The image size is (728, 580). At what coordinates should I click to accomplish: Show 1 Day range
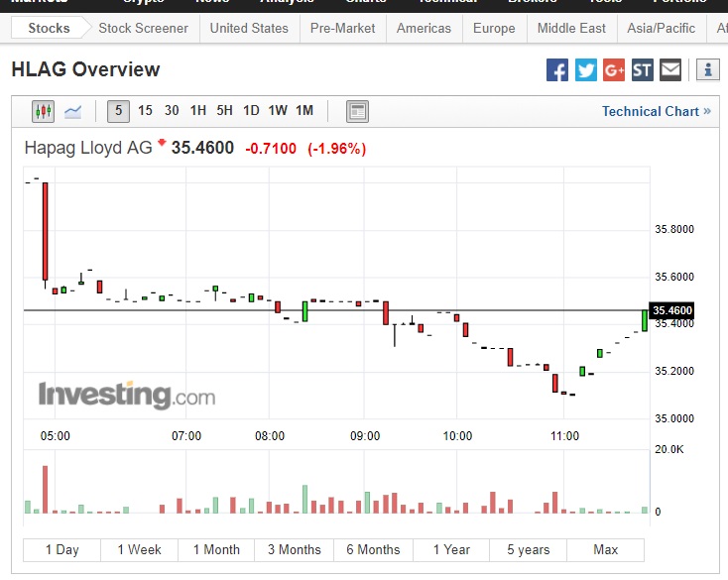(61, 550)
